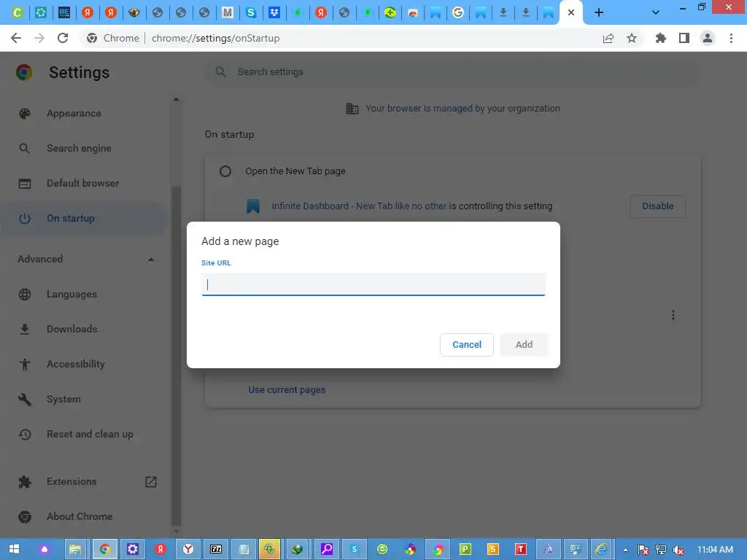
Task: Close the current settings tab
Action: [x=570, y=13]
